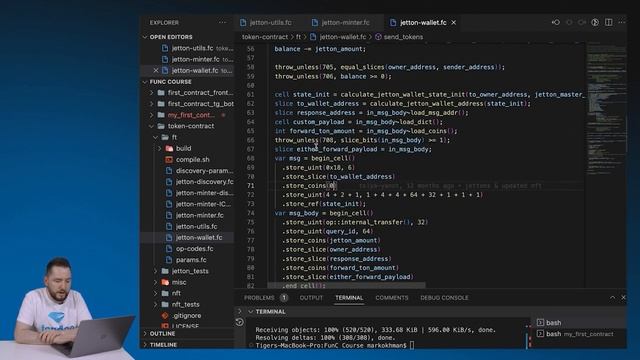This screenshot has width=640, height=360.
Task: Click the .gitignore file icon
Action: point(165,316)
